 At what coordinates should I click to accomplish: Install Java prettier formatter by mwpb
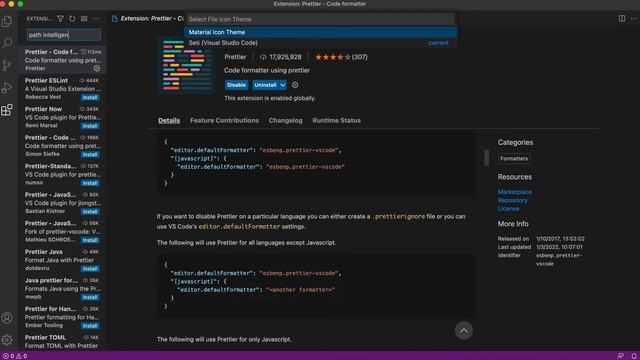(90, 298)
